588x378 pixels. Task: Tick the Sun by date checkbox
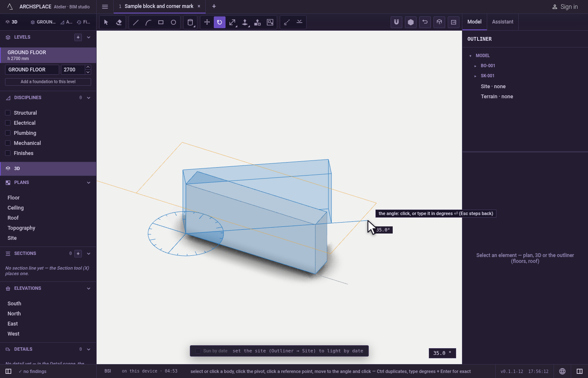198,351
